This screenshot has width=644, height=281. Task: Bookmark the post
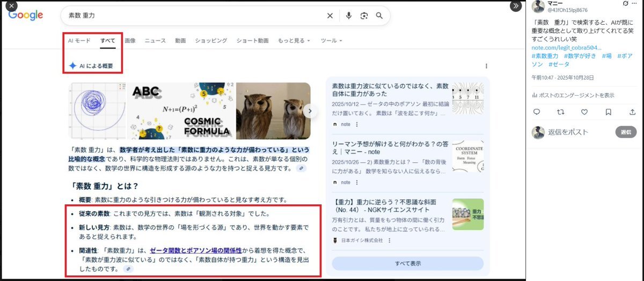tap(608, 112)
